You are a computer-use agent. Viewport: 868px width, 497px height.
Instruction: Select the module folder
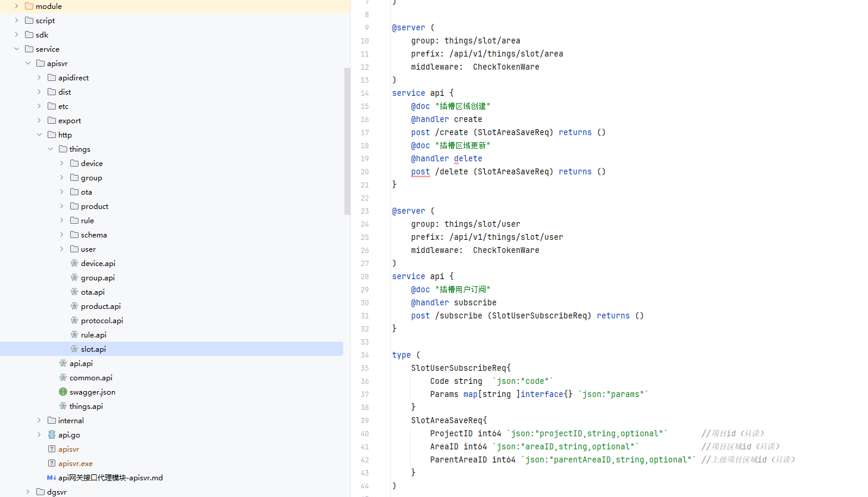[48, 7]
